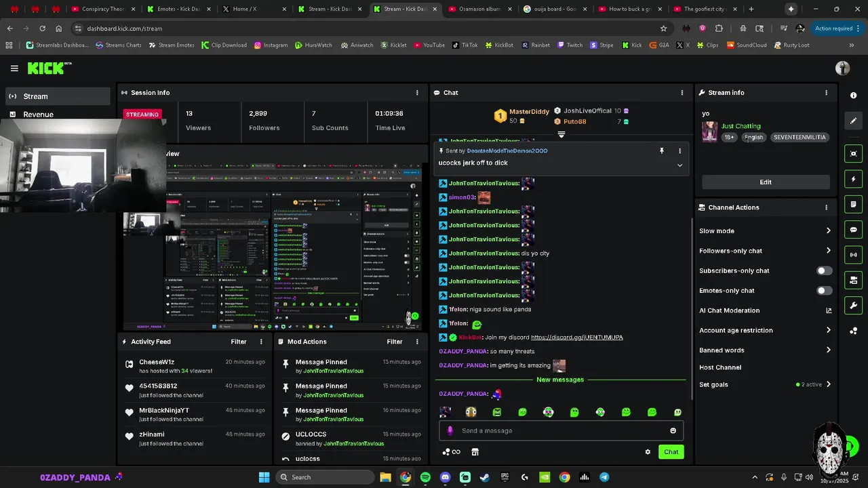The width and height of the screenshot is (868, 488).
Task: Open the hamburger menu beside Kick logo
Action: pos(14,68)
